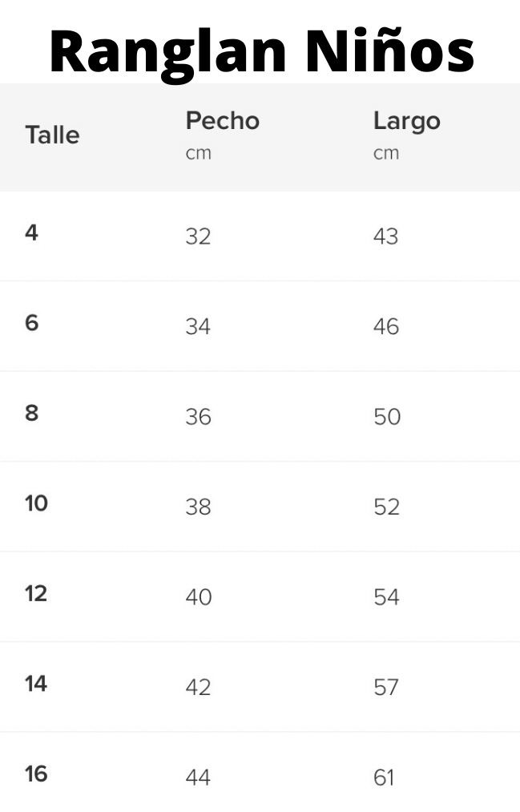Click the size 6 row label
520x812 pixels.
[31, 323]
